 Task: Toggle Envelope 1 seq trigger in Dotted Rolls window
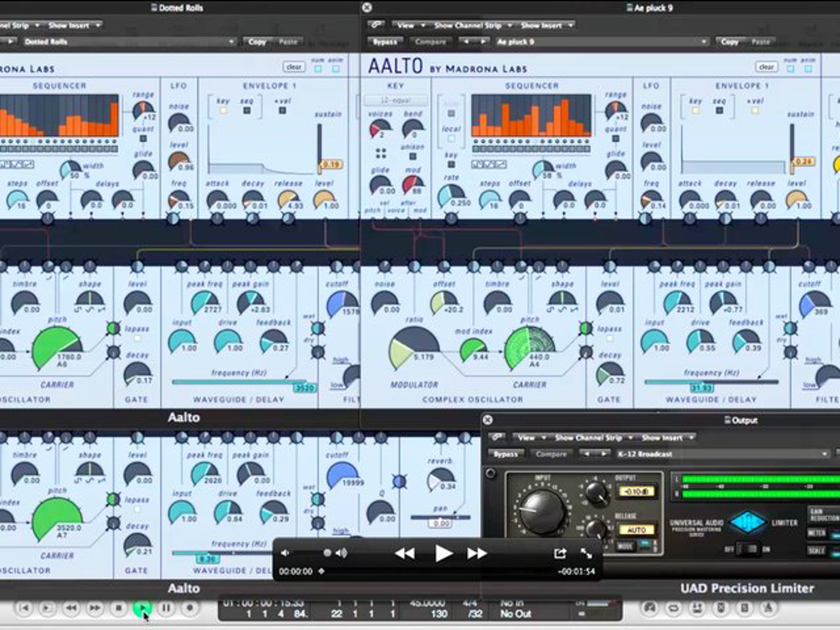[x=247, y=111]
